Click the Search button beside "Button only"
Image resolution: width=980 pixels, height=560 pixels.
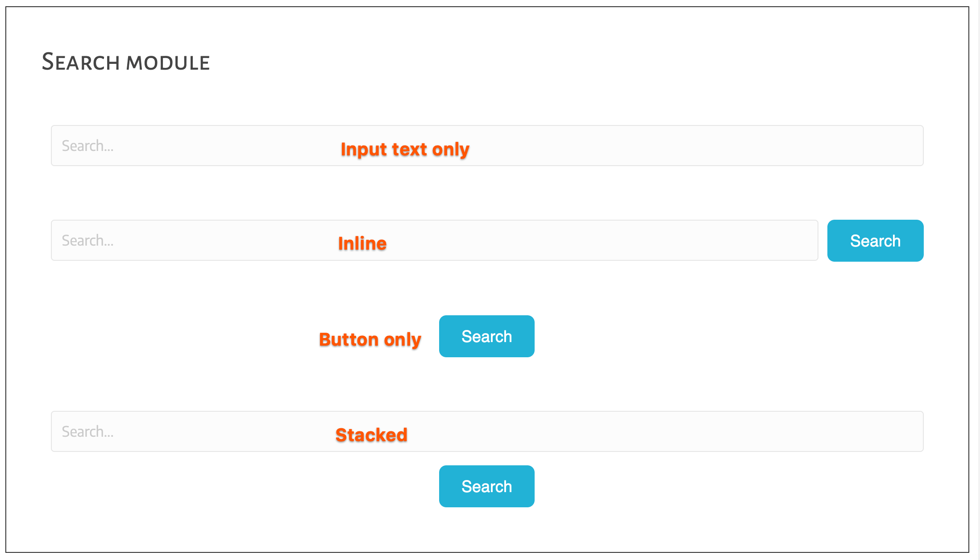click(x=486, y=336)
